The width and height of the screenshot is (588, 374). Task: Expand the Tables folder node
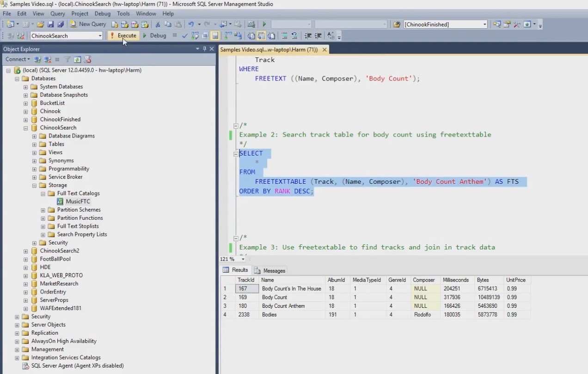click(x=34, y=144)
